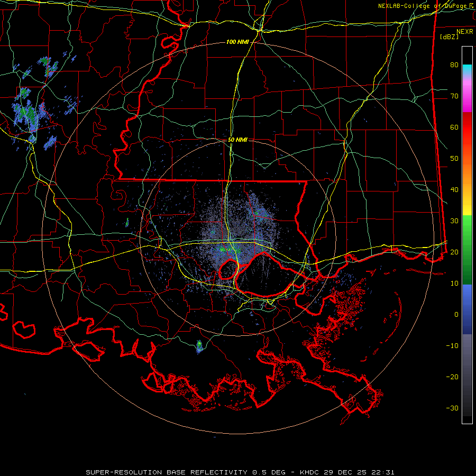Click the SUPER-RESOLUTION BASE REFLECTIVITY caption
Viewport: 476px width, 476px height.
167,472
